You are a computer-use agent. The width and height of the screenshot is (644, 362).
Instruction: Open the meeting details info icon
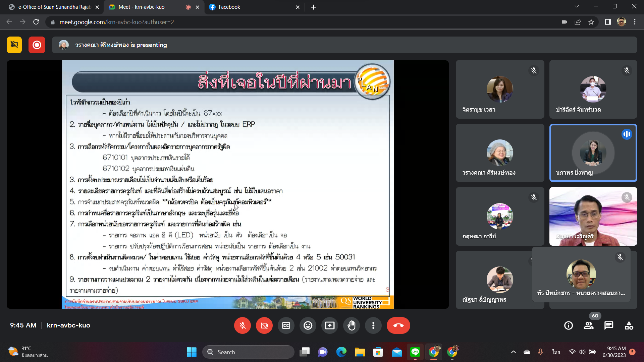click(569, 325)
